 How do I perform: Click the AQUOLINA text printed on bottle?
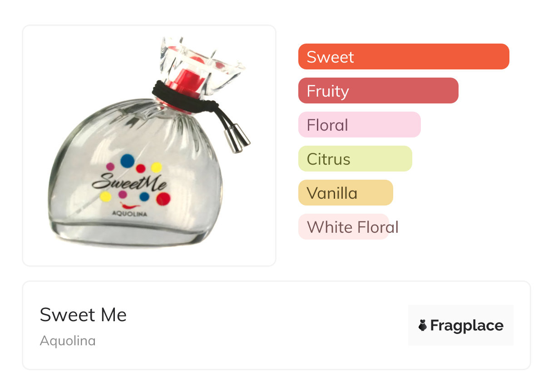pyautogui.click(x=129, y=214)
